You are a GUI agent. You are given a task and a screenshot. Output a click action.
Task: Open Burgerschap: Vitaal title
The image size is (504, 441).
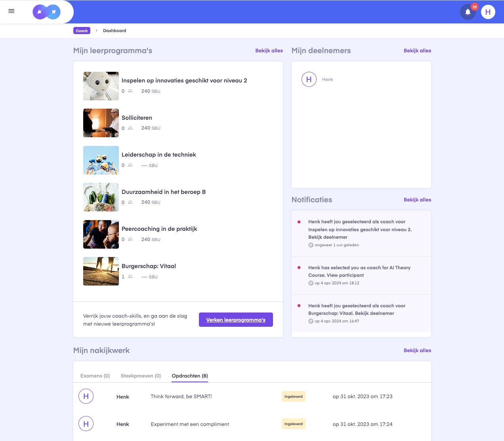(x=149, y=266)
